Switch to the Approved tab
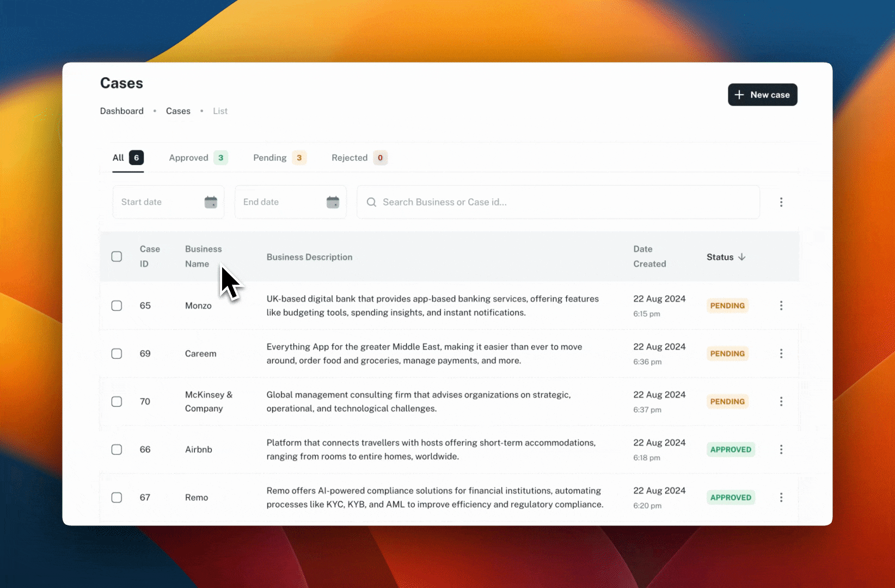 coord(198,158)
